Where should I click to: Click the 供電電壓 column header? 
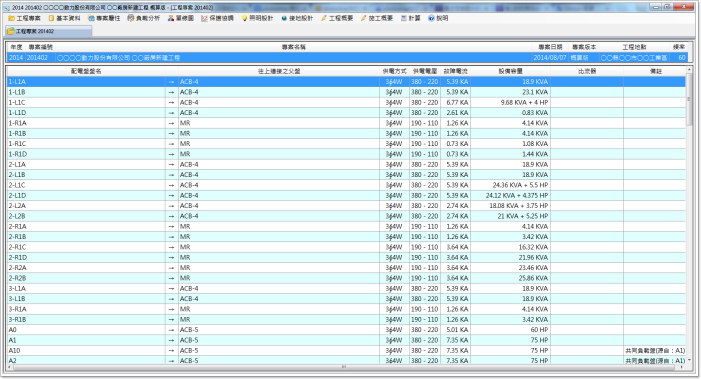tap(425, 71)
